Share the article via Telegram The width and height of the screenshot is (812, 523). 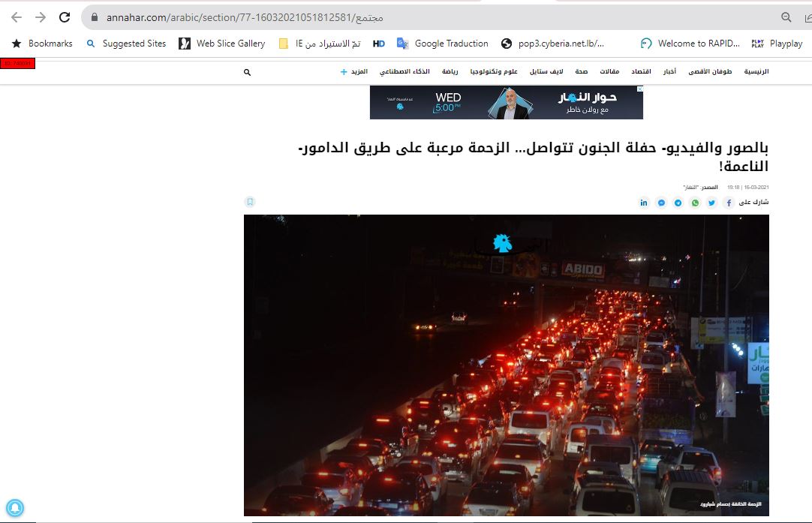coord(678,203)
